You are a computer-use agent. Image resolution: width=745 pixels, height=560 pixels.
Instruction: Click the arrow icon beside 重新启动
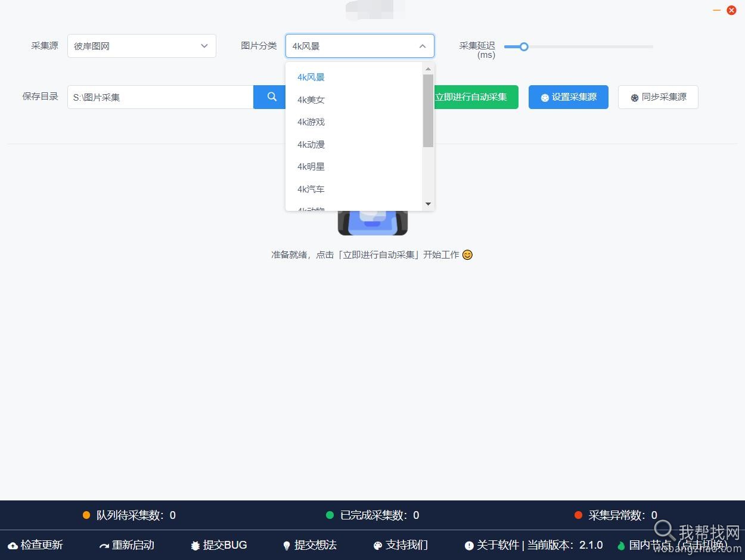104,546
